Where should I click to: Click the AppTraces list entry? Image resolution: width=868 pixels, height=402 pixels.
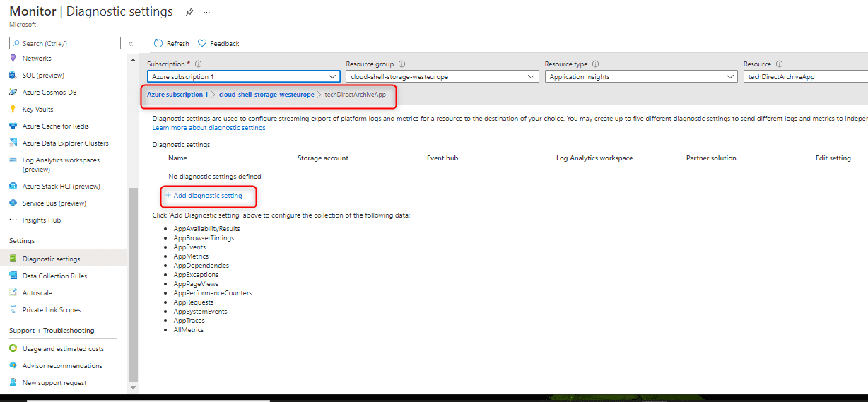(x=189, y=321)
